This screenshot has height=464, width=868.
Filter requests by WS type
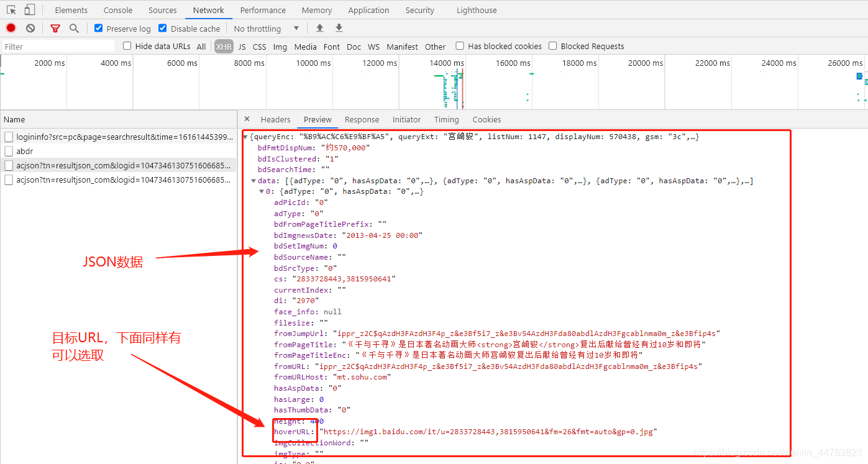pos(373,47)
